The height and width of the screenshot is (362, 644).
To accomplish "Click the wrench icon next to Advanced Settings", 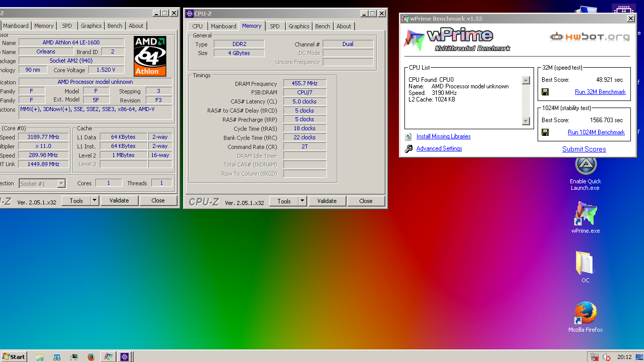I will (x=408, y=148).
